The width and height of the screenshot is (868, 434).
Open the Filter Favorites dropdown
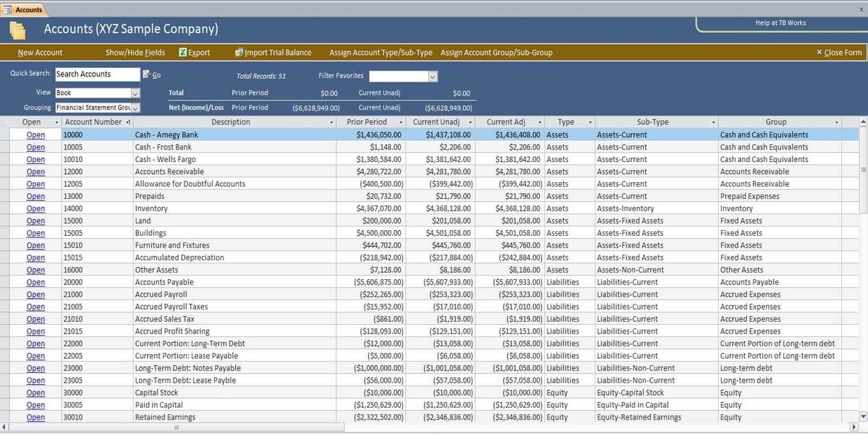point(433,76)
